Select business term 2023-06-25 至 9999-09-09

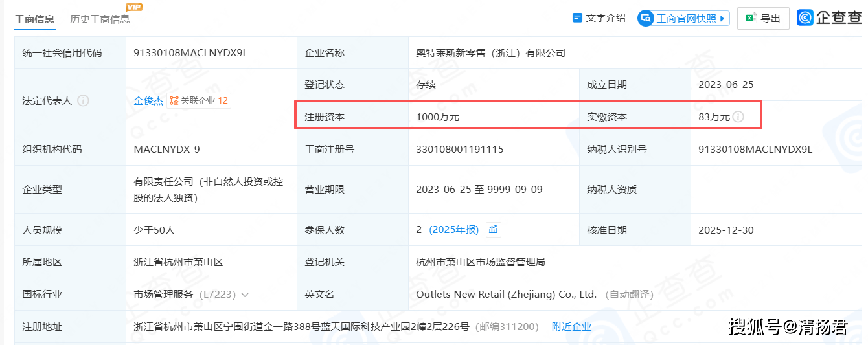(479, 190)
